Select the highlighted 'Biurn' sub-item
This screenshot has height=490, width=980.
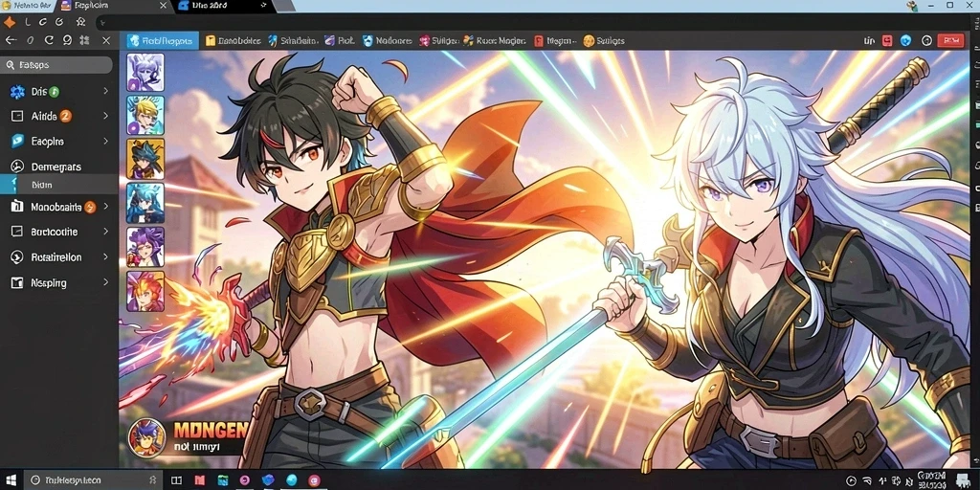(59, 185)
